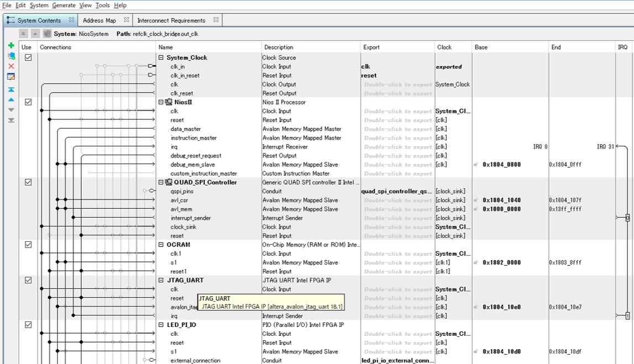634x364 pixels.
Task: Click the Description column header
Action: pyautogui.click(x=278, y=48)
